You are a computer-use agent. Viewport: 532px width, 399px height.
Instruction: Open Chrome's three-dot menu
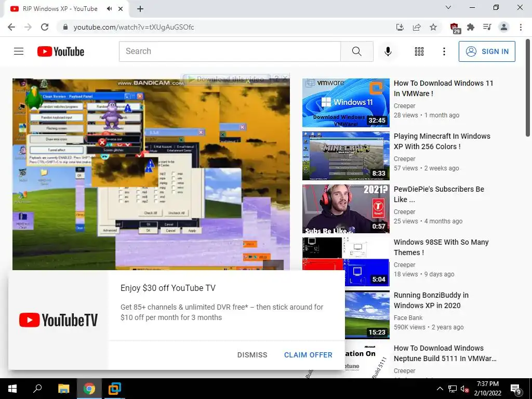521,27
